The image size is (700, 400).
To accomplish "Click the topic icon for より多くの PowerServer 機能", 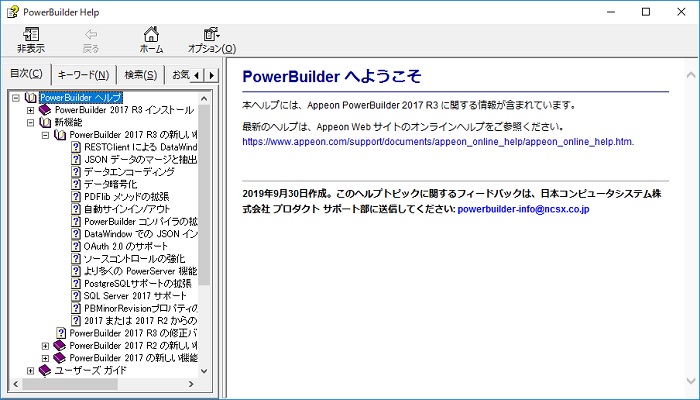I will pyautogui.click(x=76, y=271).
